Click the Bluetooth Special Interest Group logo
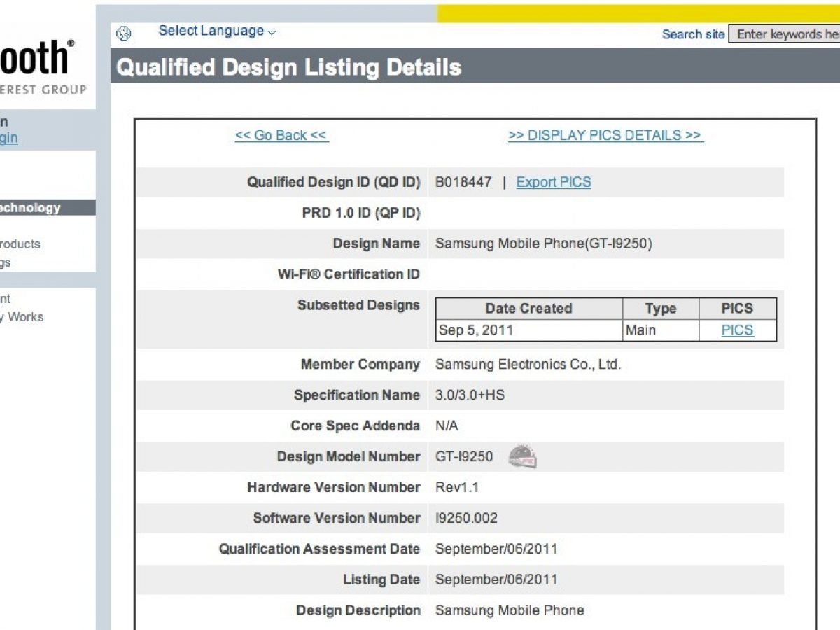840x630 pixels. point(42,66)
